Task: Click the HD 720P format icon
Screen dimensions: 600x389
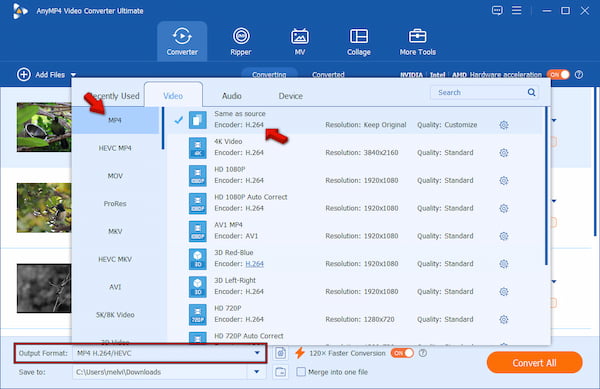Action: pos(197,314)
